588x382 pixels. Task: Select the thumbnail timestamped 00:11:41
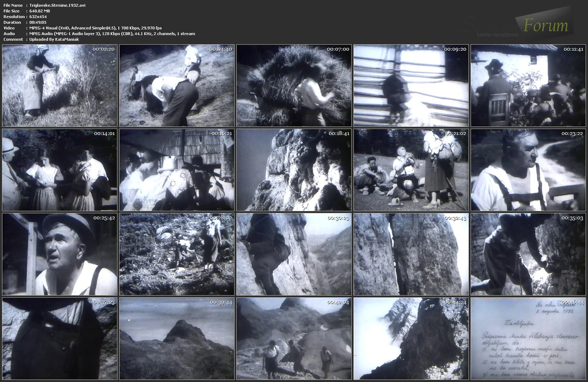pos(528,85)
